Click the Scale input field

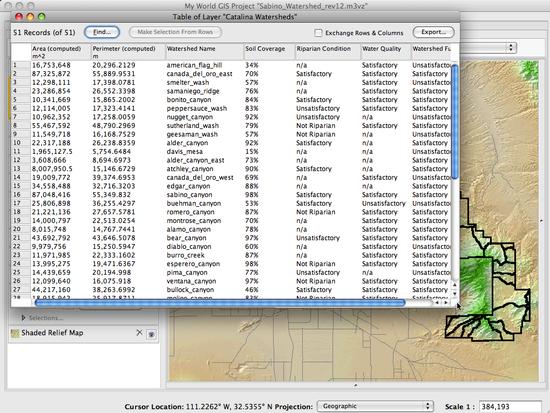point(510,407)
